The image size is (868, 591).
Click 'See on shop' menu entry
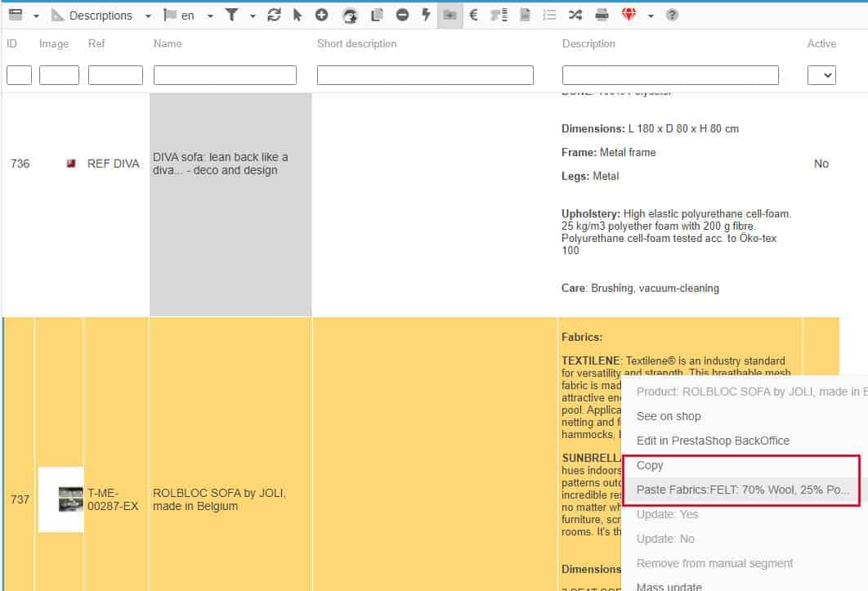tap(668, 416)
